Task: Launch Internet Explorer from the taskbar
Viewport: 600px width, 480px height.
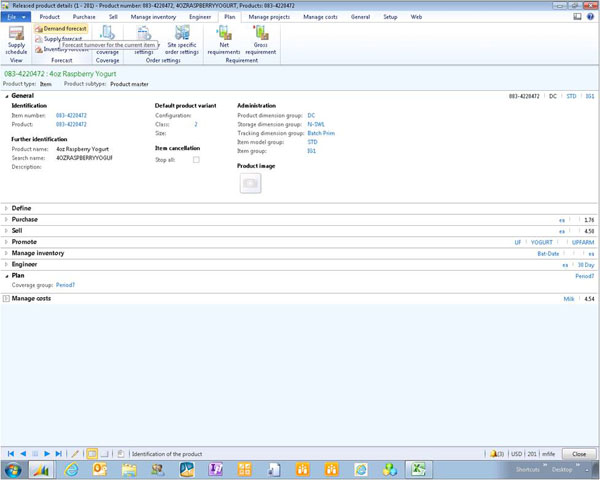Action: [71, 469]
